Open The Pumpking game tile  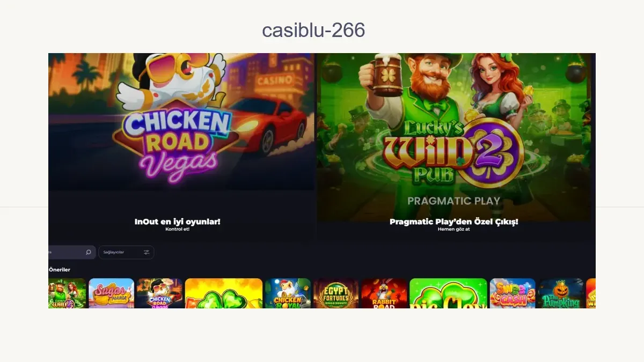(561, 293)
